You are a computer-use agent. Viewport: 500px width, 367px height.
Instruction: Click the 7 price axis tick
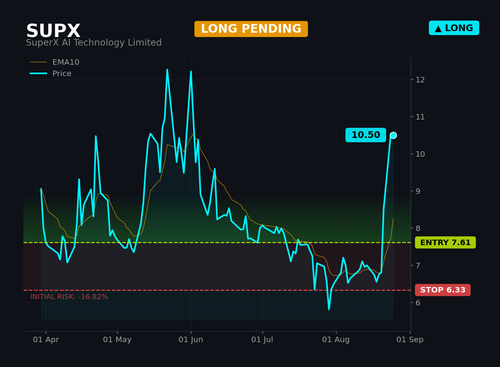418,266
